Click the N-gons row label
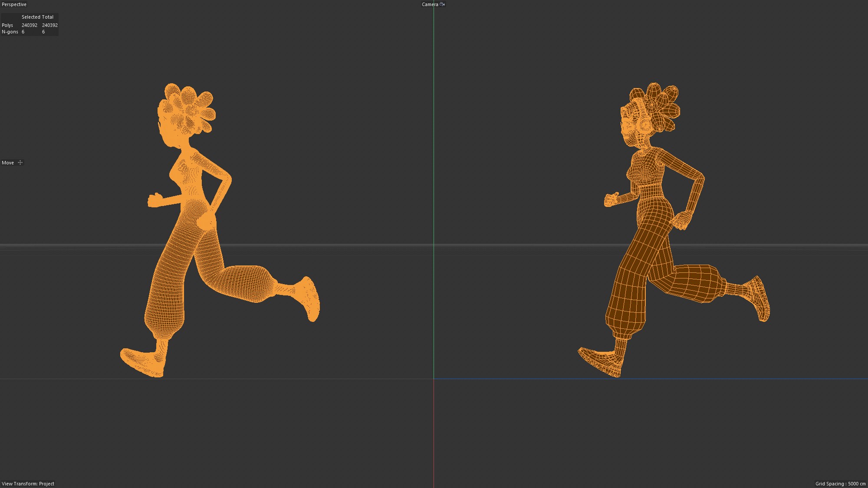868x488 pixels. pos(10,32)
